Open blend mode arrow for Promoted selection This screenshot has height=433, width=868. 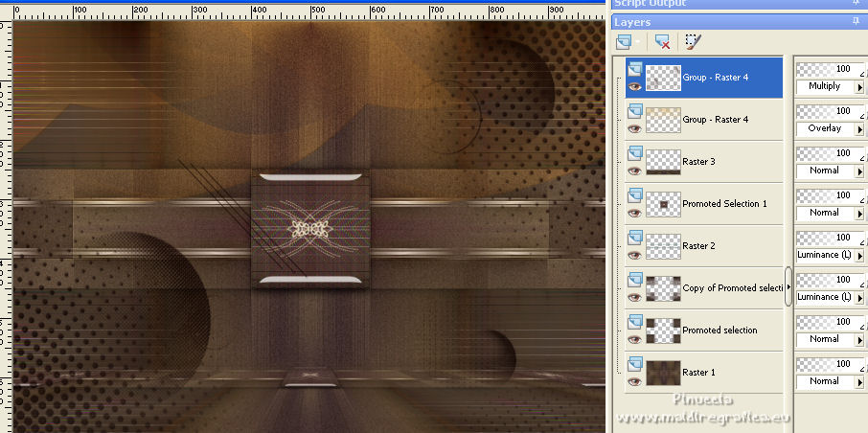[860, 339]
